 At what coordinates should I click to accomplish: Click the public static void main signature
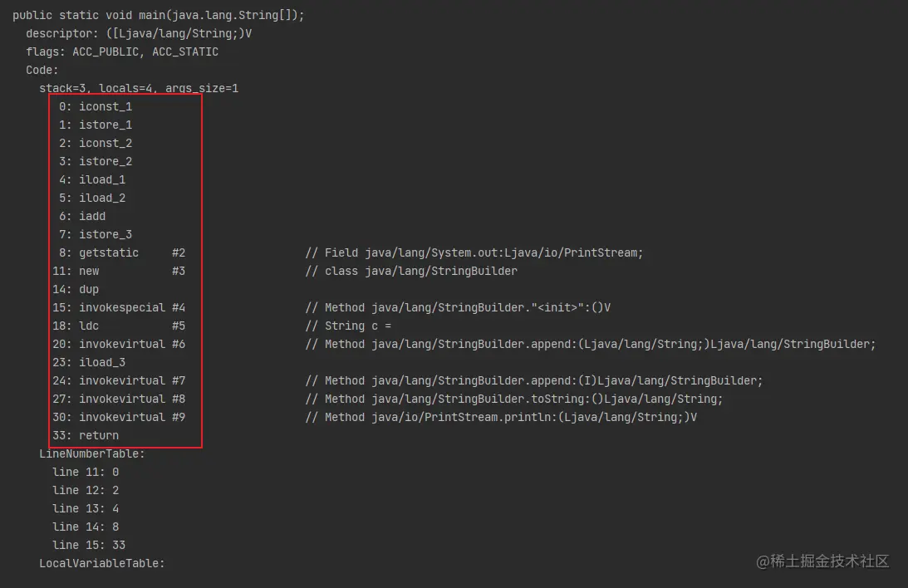coord(158,15)
